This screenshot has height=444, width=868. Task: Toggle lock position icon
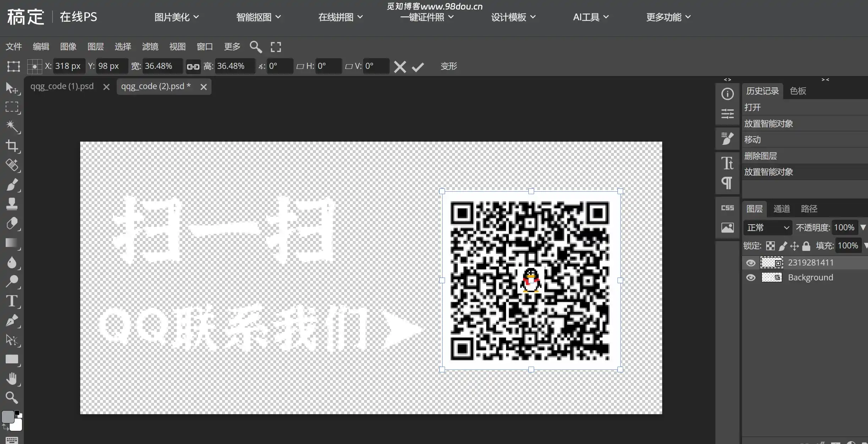pos(795,246)
